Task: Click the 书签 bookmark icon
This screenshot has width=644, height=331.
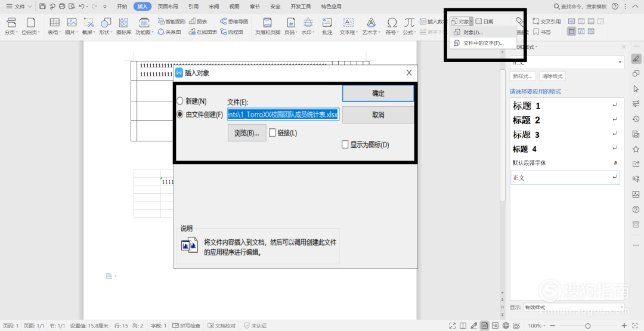Action: pyautogui.click(x=541, y=32)
